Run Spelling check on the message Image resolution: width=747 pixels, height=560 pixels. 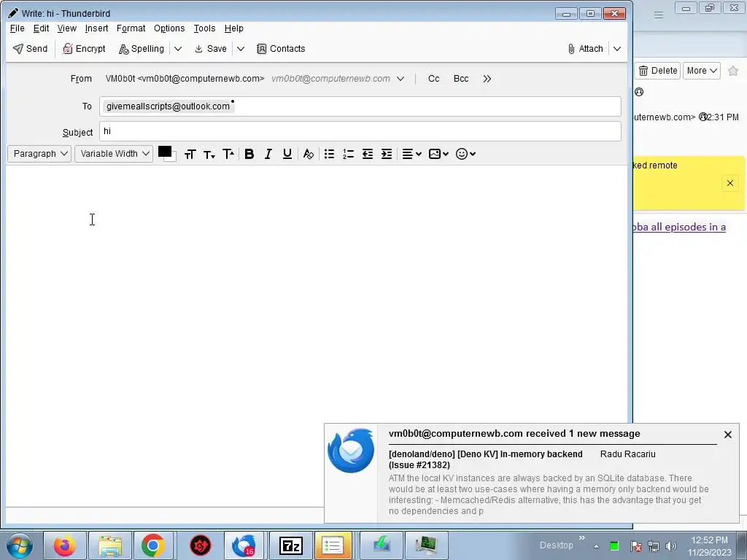coord(141,49)
